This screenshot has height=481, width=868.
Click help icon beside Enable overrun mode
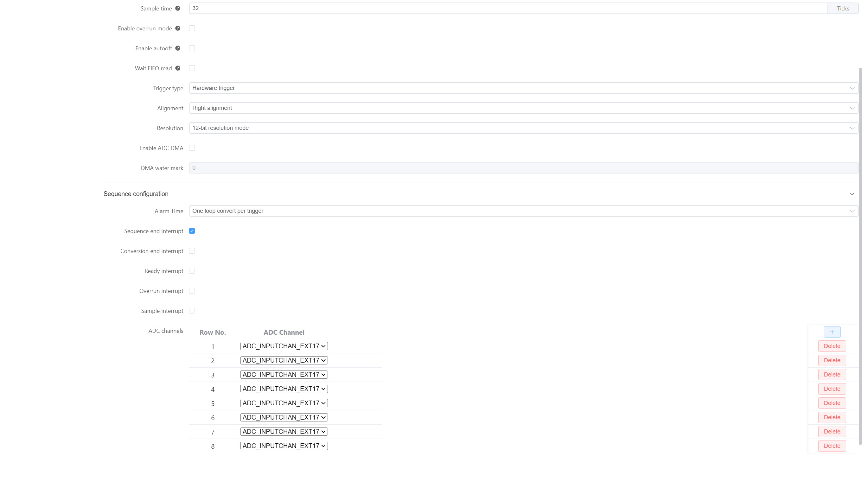pos(178,28)
